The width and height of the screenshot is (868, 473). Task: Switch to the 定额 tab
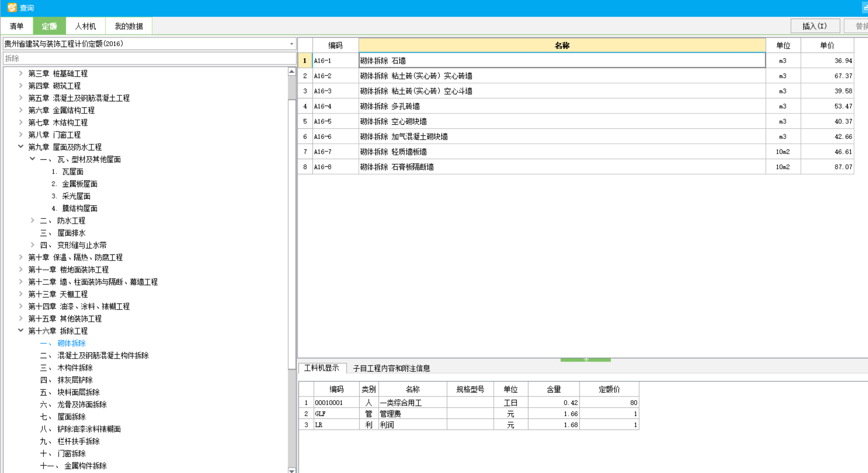49,26
